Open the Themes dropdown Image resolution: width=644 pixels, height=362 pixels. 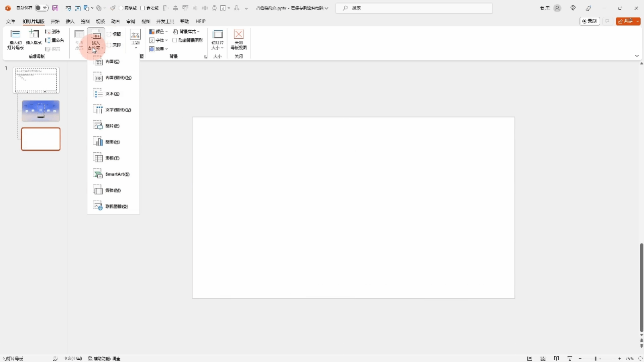click(x=136, y=40)
